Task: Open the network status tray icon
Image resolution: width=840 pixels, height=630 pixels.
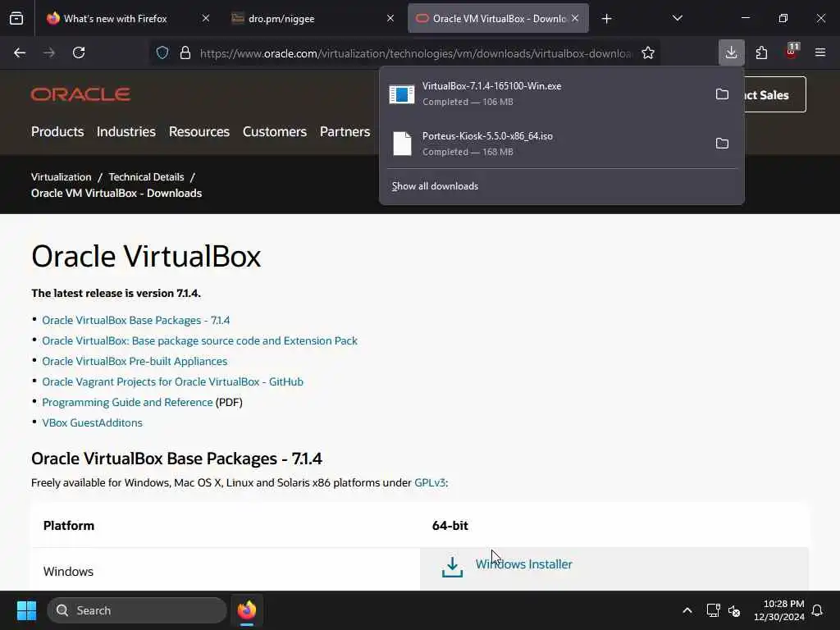Action: click(x=713, y=610)
